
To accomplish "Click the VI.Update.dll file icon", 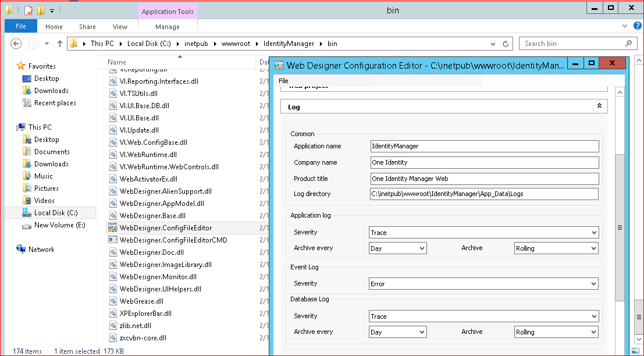I will (113, 130).
